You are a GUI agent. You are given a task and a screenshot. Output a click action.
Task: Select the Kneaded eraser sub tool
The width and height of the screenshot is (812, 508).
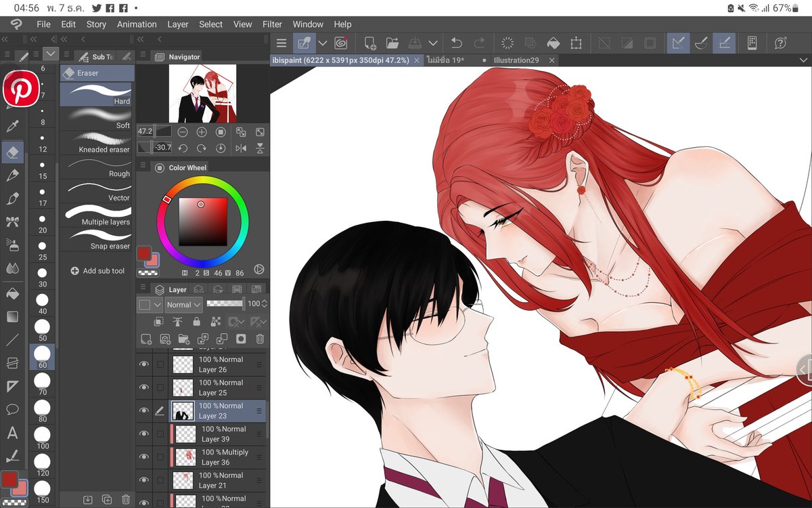97,143
